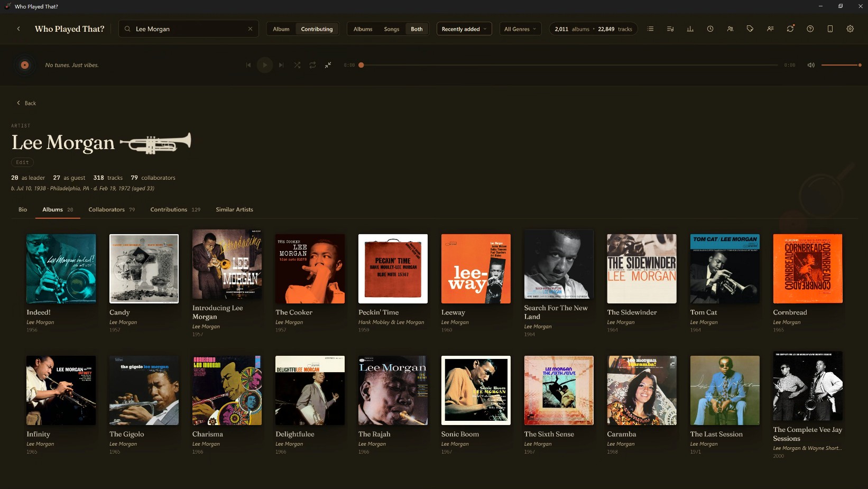Open the Peckin' Time album cover
This screenshot has height=489, width=868.
pyautogui.click(x=393, y=269)
